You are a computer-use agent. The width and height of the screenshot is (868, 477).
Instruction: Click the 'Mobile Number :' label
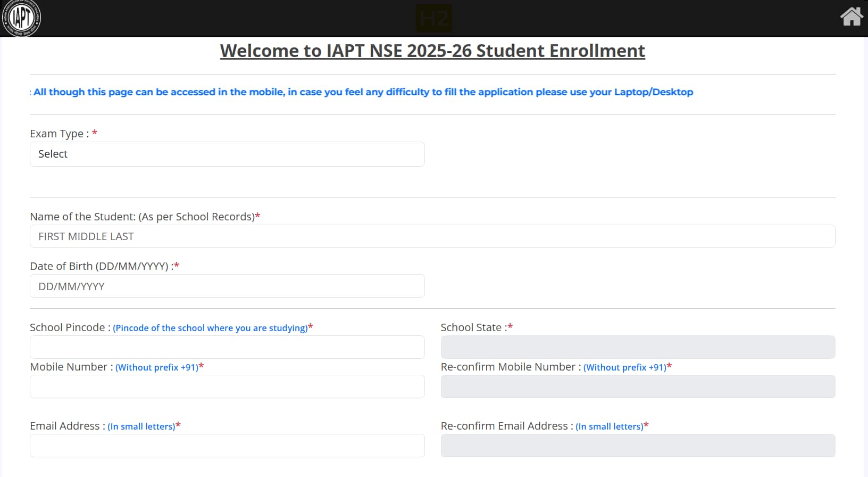click(x=71, y=367)
